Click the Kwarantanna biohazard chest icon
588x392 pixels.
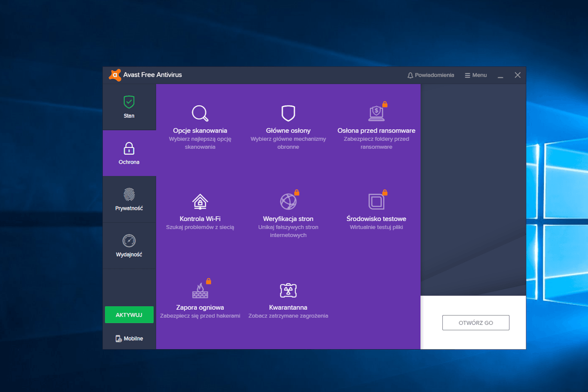coord(288,290)
